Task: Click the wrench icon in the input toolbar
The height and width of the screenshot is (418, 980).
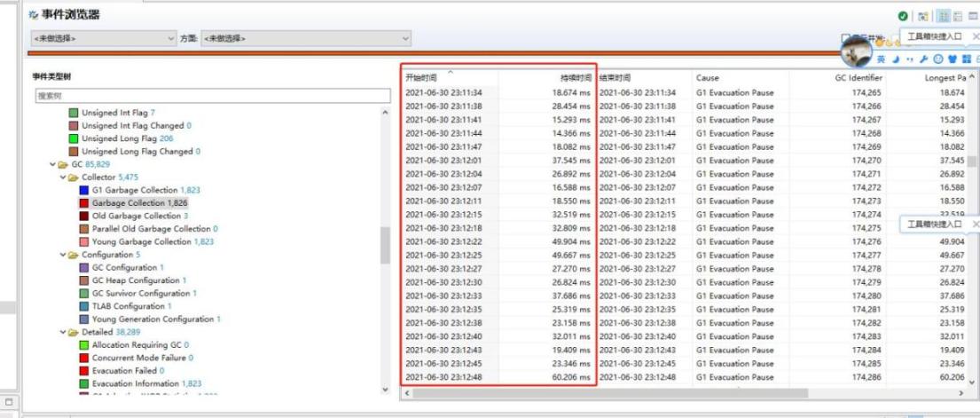Action: 922,59
